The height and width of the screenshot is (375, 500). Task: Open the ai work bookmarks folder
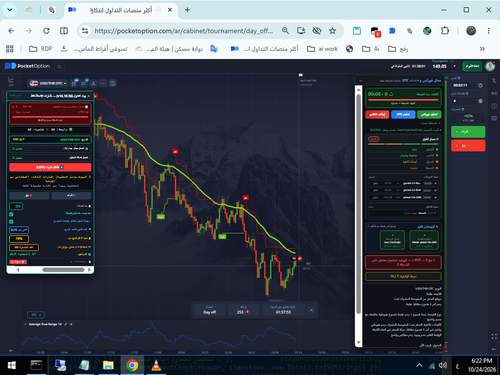tap(322, 49)
